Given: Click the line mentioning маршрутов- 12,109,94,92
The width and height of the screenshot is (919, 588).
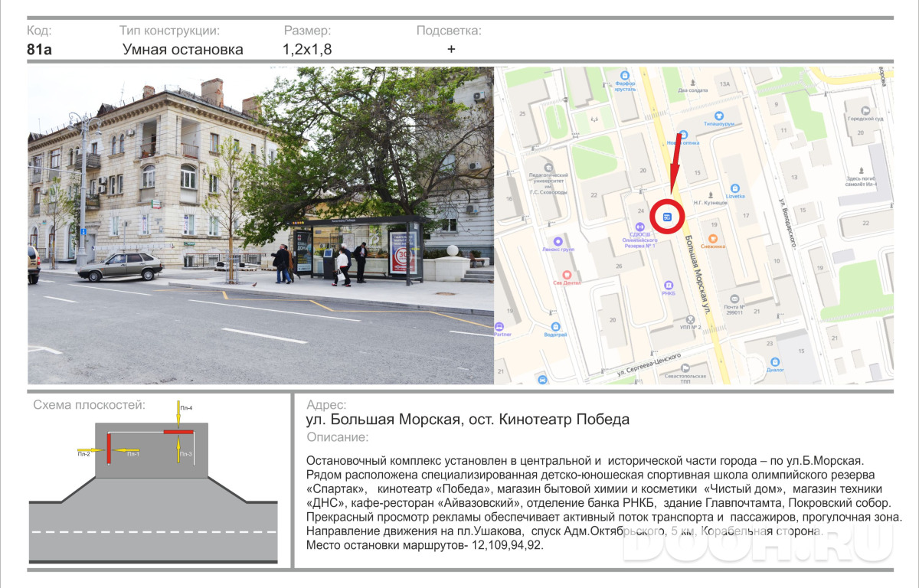Looking at the screenshot, I should pyautogui.click(x=424, y=545).
